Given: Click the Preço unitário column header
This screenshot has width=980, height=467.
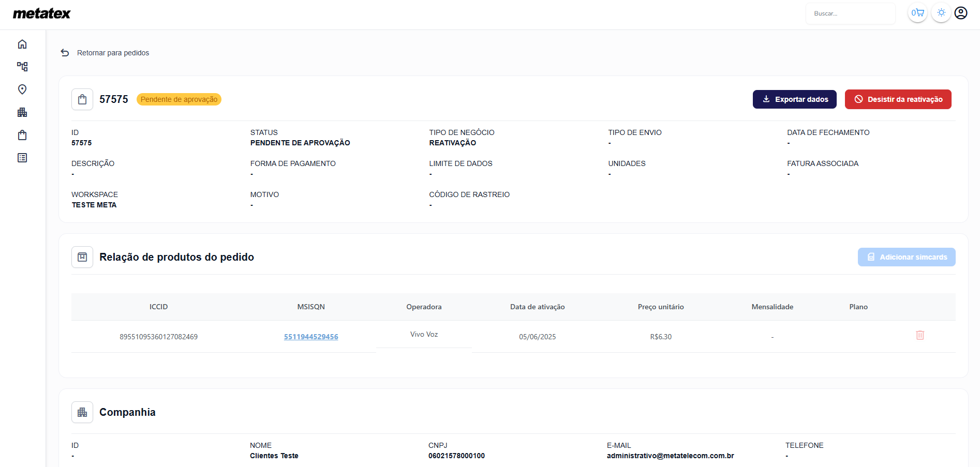Looking at the screenshot, I should point(661,307).
